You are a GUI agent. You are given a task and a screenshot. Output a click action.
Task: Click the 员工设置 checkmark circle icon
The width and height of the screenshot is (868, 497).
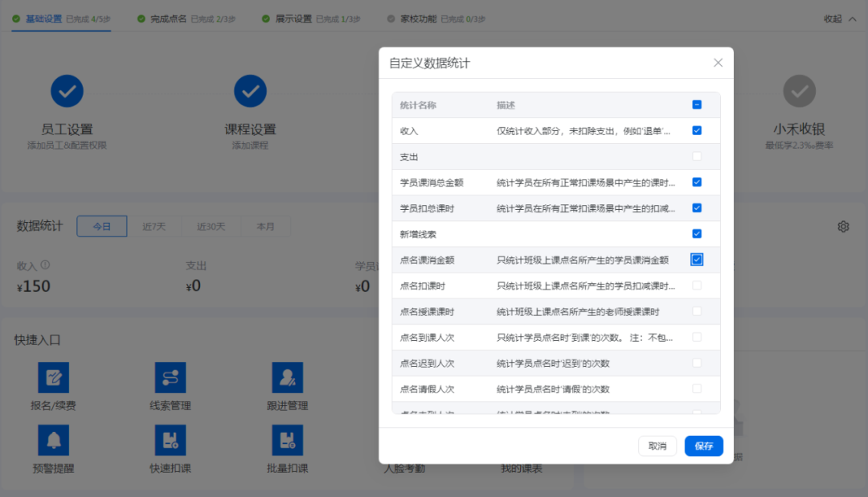[x=68, y=92]
